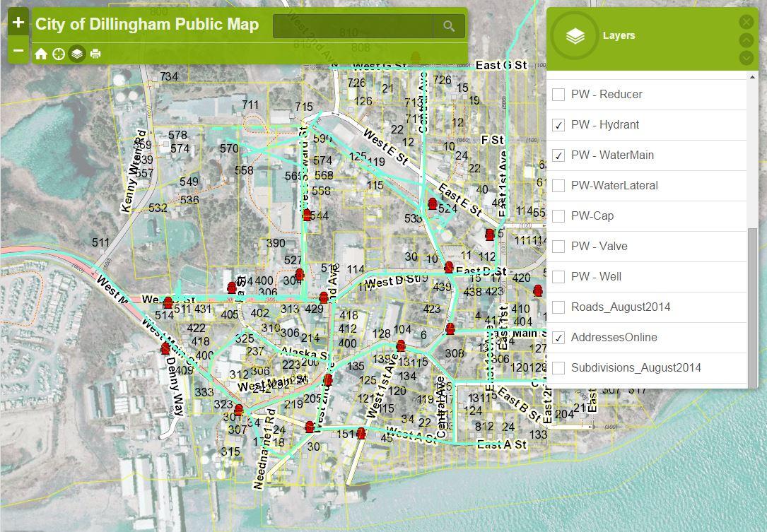Expand Layers panel with down chevron
The width and height of the screenshot is (767, 532).
[x=746, y=58]
